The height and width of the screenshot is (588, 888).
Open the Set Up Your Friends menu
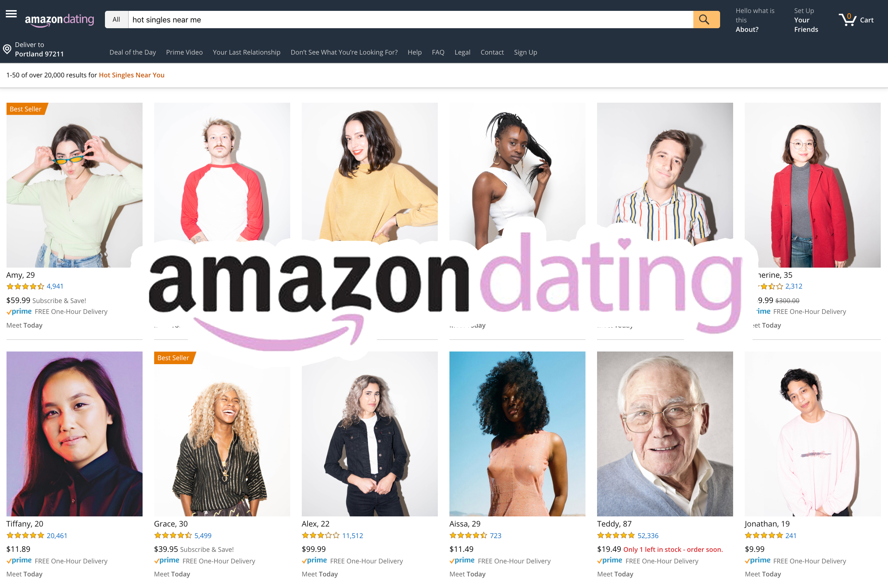pos(806,20)
